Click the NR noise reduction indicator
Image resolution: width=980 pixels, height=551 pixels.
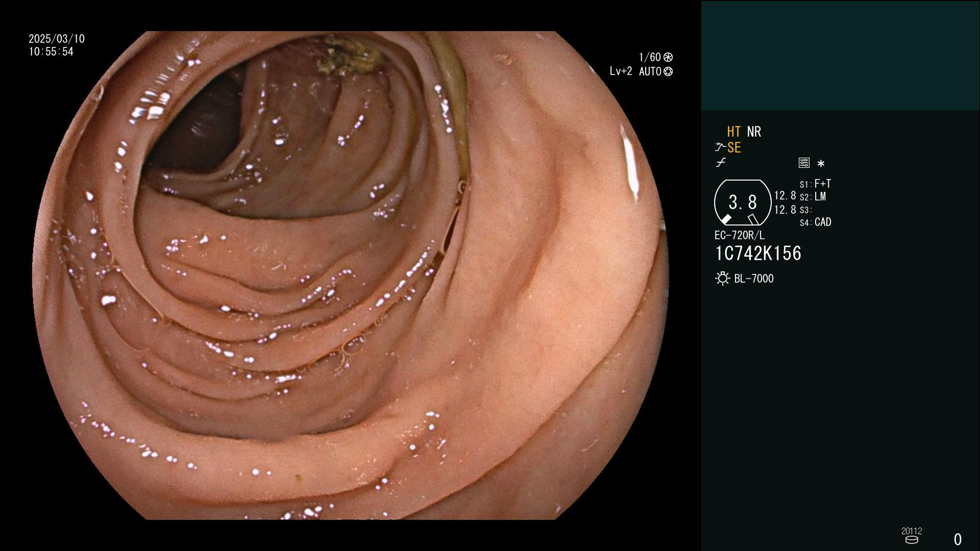pos(754,132)
